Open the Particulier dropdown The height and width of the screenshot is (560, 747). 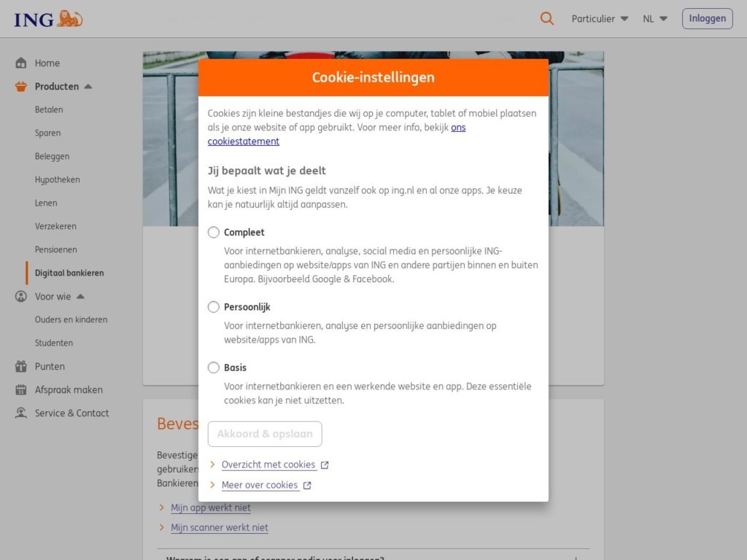(x=600, y=18)
